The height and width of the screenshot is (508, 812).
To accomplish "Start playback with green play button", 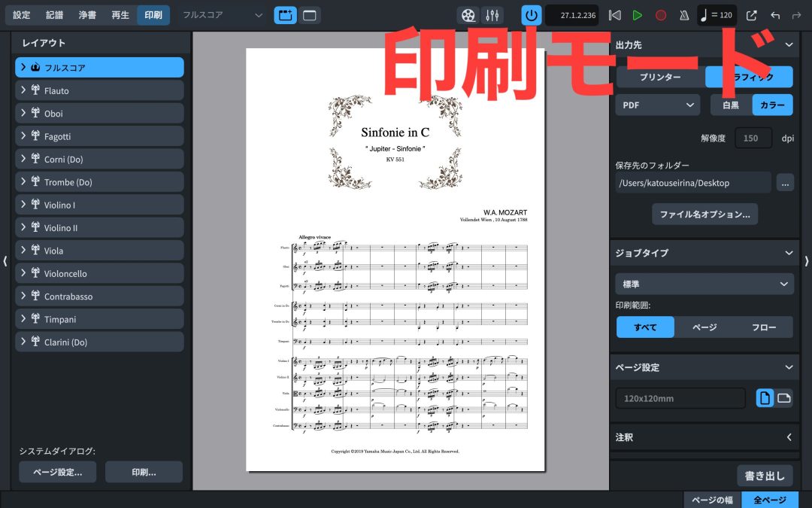I will 638,15.
